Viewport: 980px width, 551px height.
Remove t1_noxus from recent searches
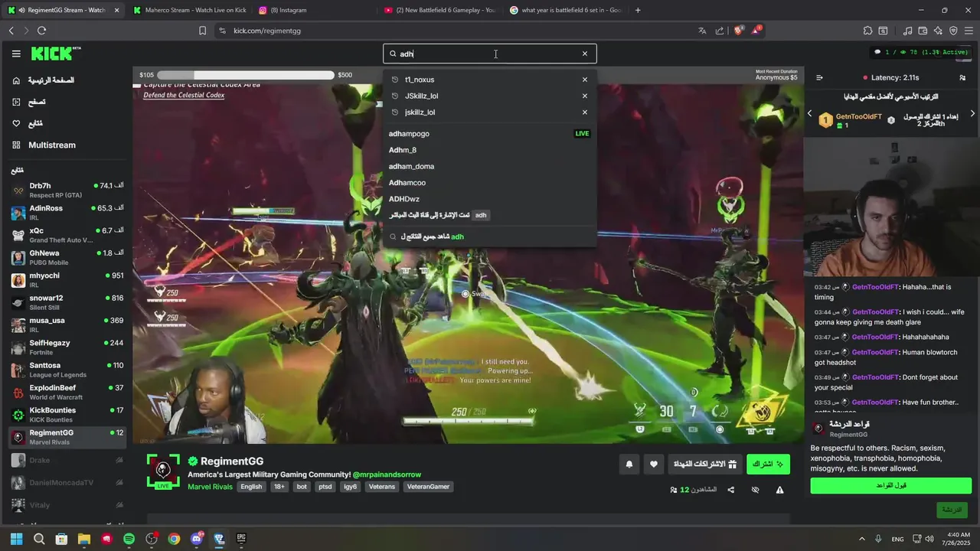pyautogui.click(x=585, y=80)
